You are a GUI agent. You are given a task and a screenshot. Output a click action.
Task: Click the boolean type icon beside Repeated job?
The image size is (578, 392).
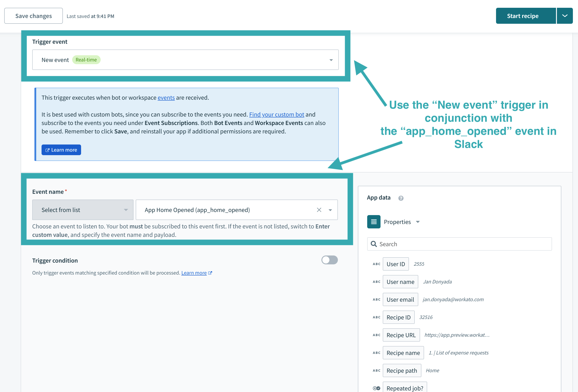tap(377, 388)
